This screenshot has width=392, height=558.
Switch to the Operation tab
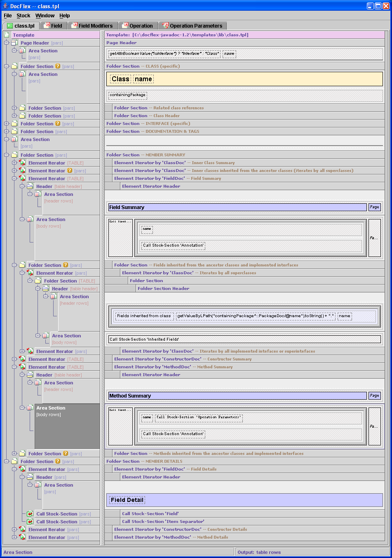pos(141,26)
